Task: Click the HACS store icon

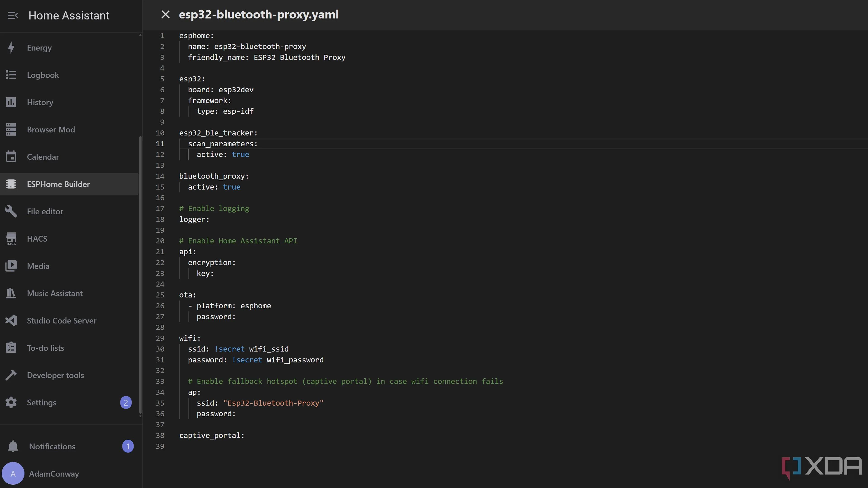Action: [x=11, y=238]
